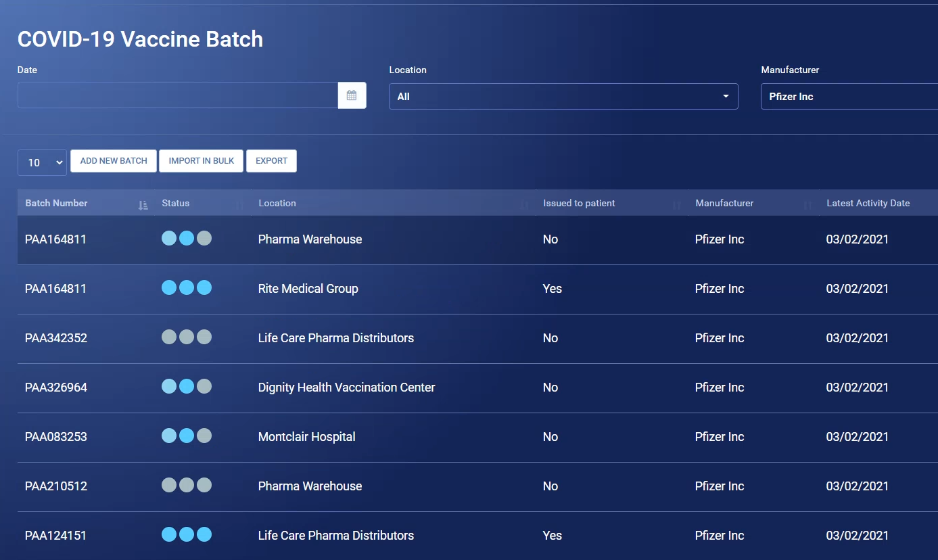Click the Issued to patient sort arrows

(x=676, y=205)
